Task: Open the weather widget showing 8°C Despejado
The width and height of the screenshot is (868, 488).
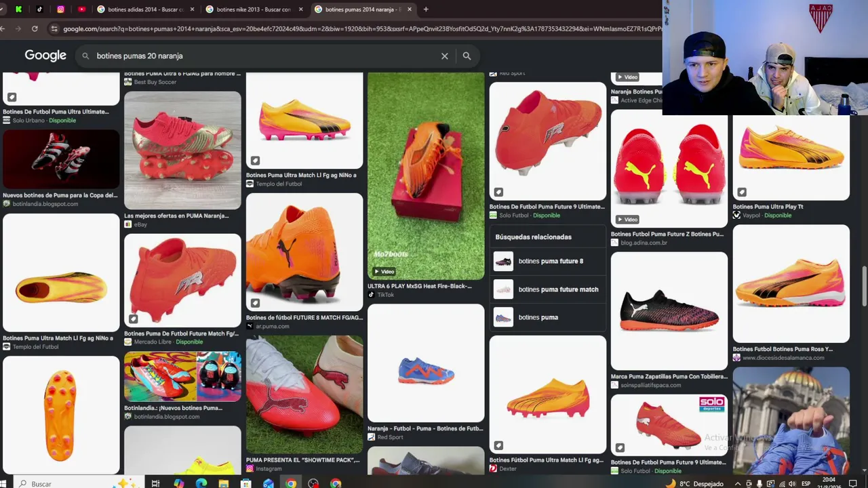Action: [694, 483]
